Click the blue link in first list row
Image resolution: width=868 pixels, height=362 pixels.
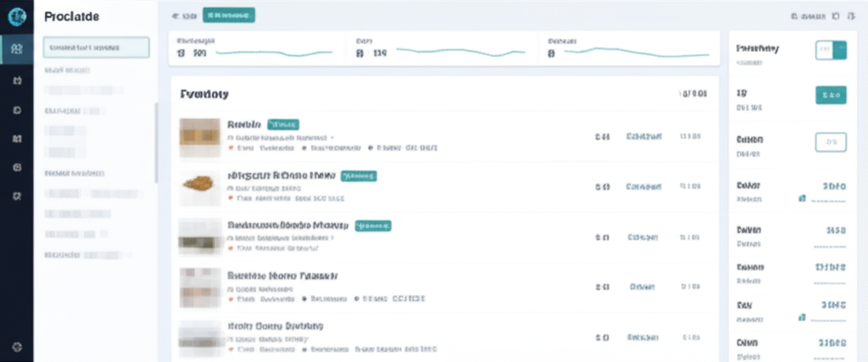coord(643,136)
